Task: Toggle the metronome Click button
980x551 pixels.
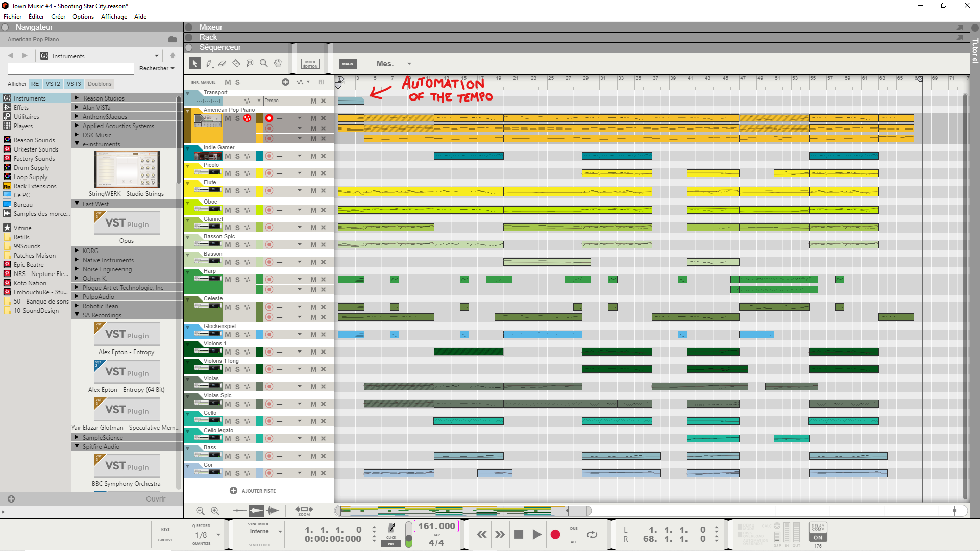Action: [x=391, y=529]
